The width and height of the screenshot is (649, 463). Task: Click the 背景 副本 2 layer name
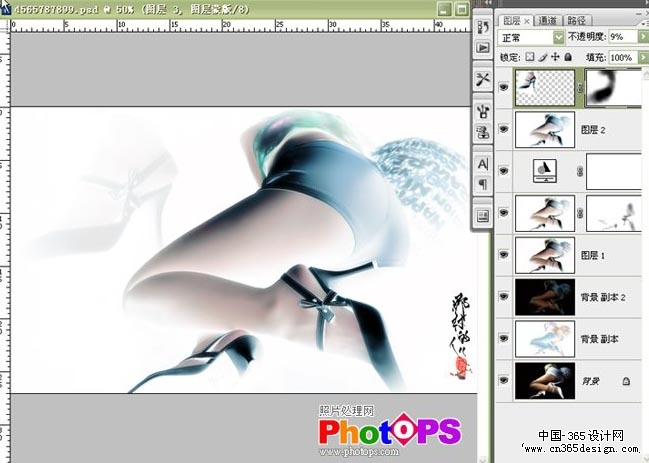603,297
